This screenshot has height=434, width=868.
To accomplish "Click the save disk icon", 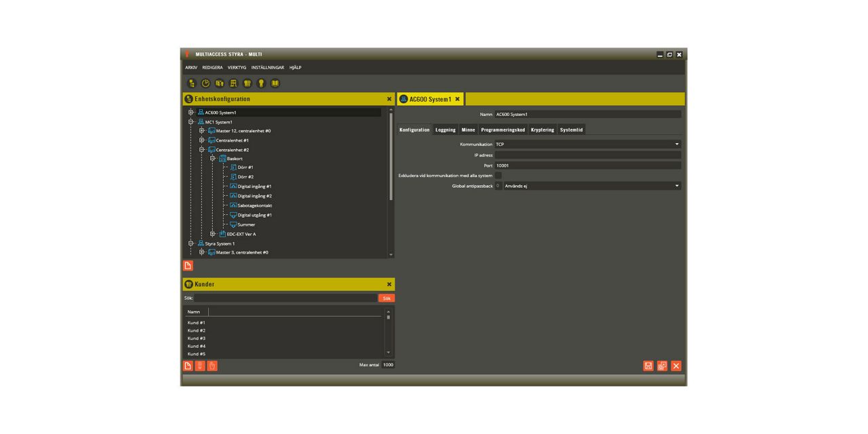I will coord(648,366).
